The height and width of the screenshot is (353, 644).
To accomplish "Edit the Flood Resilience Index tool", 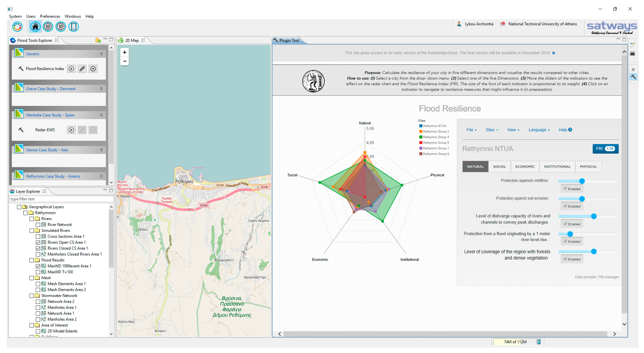I will point(82,69).
